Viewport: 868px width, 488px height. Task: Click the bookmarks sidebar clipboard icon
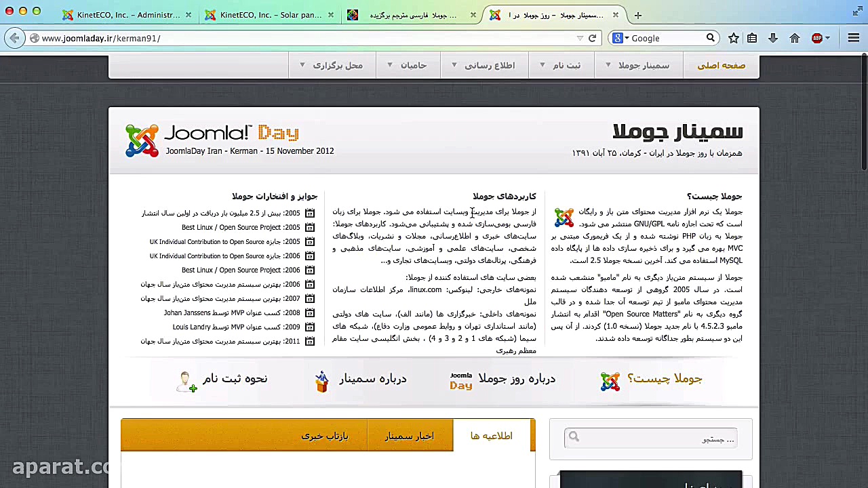click(x=752, y=38)
